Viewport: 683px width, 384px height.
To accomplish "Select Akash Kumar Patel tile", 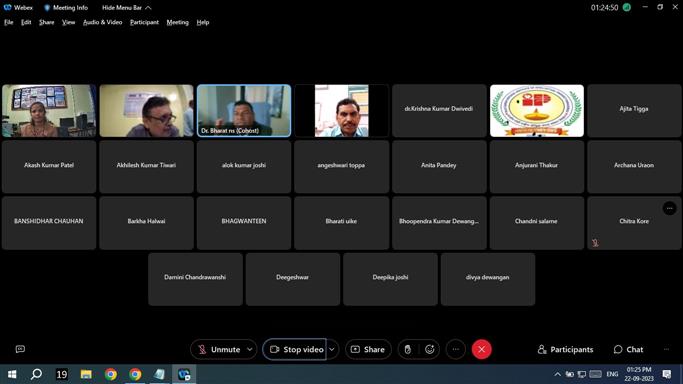I will point(49,167).
